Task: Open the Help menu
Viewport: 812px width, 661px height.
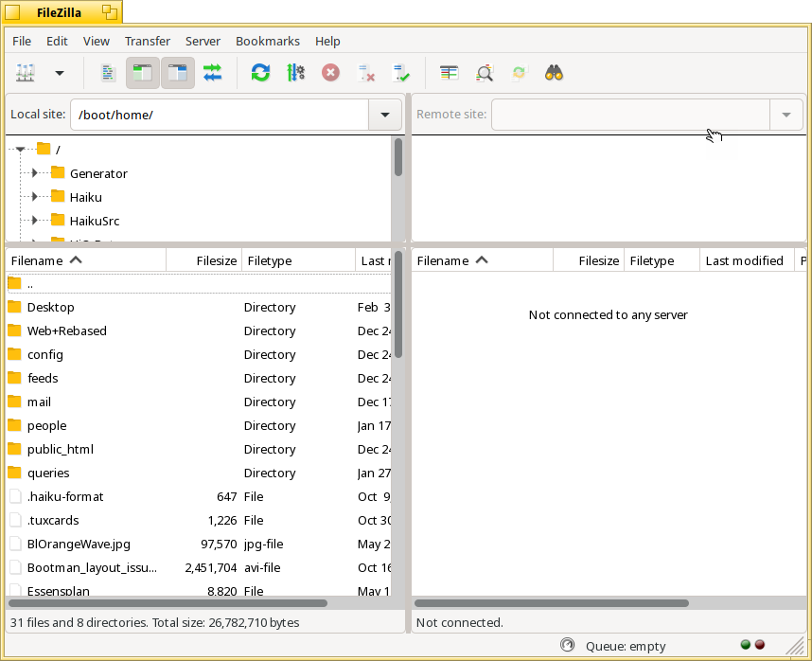Action: [327, 41]
